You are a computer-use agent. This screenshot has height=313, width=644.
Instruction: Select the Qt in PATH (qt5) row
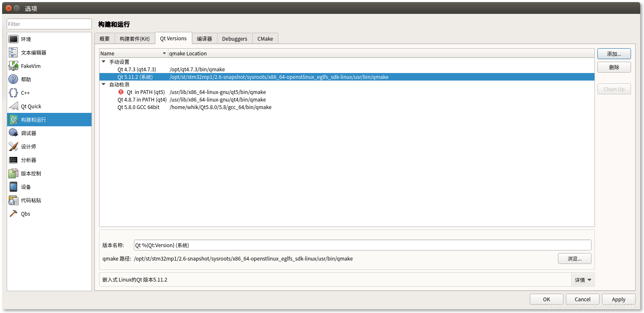347,92
